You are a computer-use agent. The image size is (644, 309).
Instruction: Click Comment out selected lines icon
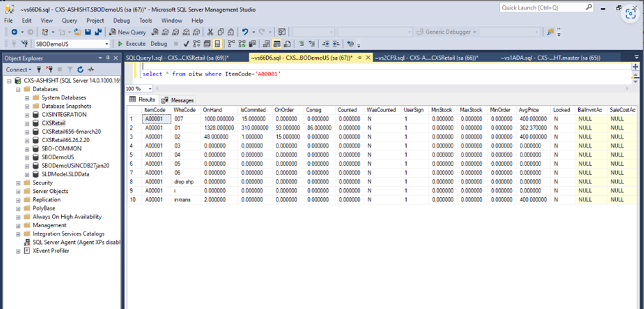click(301, 44)
